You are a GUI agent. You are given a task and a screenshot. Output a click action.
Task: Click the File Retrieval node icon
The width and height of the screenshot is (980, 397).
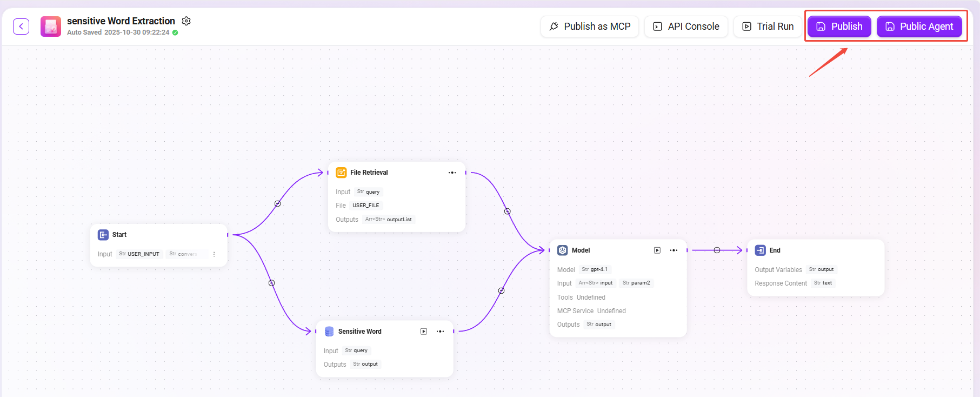pyautogui.click(x=341, y=173)
